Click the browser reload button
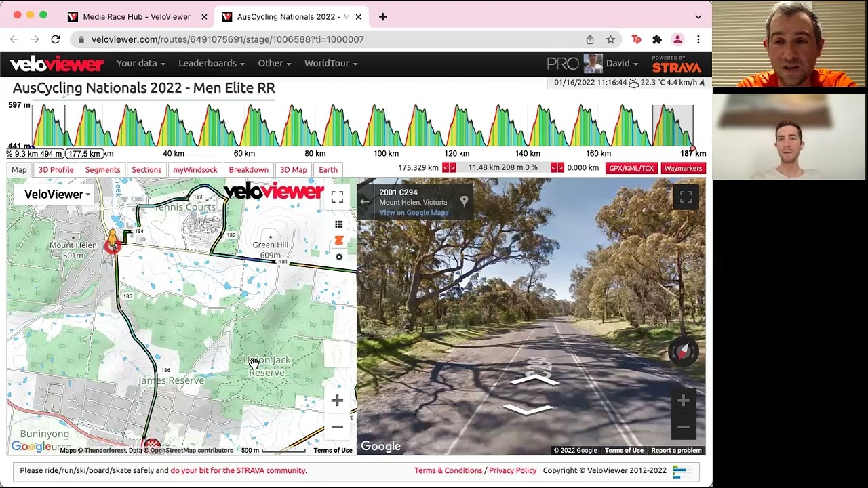 click(56, 39)
